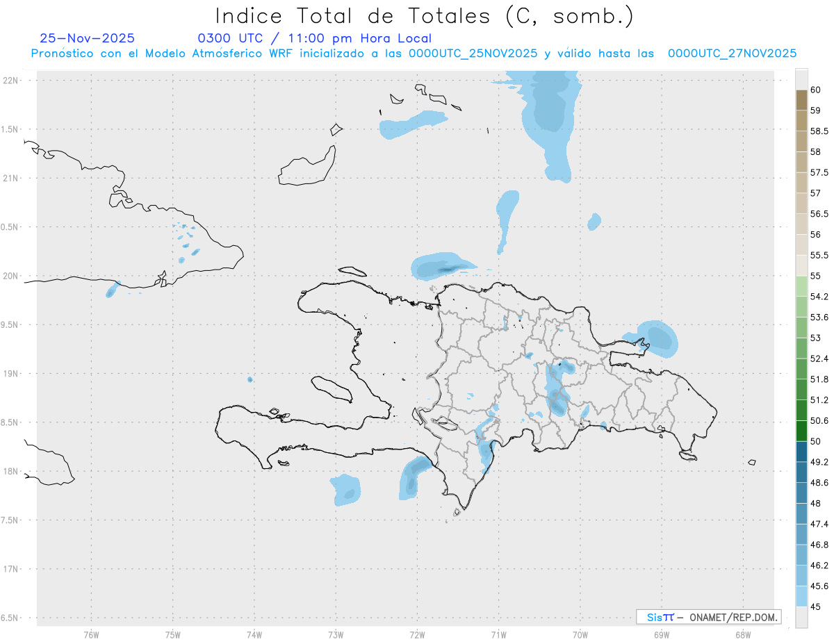Viewport: 834px width, 644px height.
Task: Click the '58' color scale value
Action: pos(815,151)
